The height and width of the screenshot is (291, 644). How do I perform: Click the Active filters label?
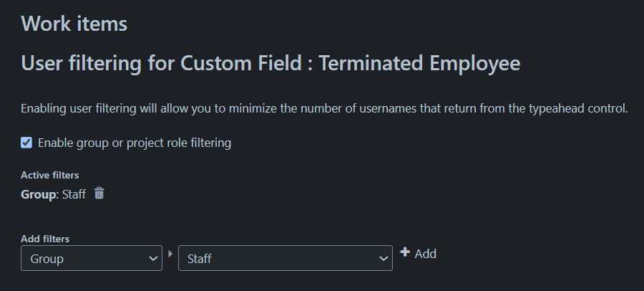click(x=49, y=175)
